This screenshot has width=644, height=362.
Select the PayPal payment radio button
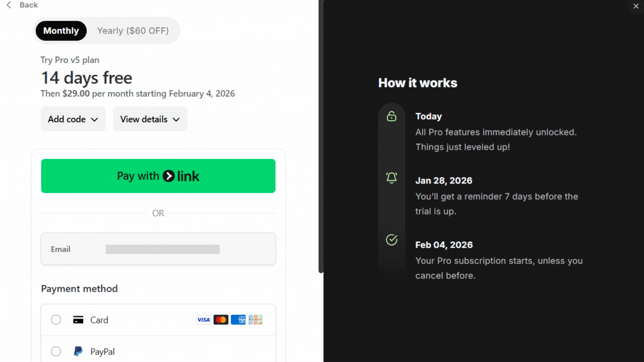56,351
